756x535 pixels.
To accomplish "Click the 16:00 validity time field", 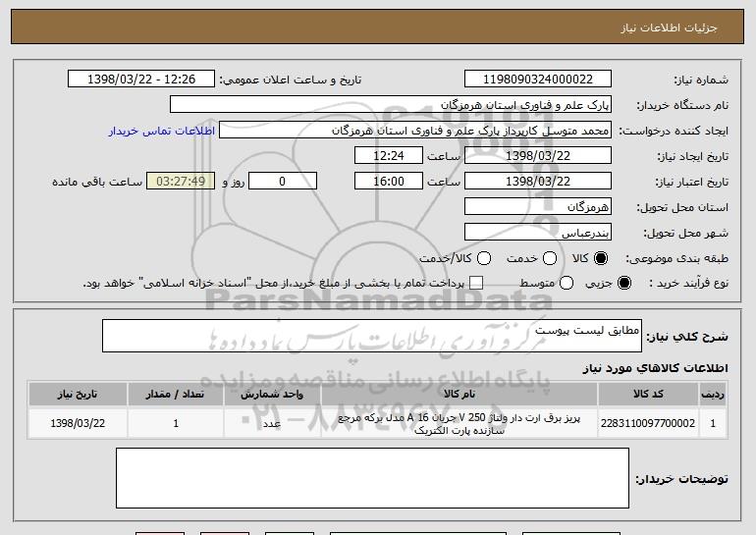I will click(x=389, y=182).
